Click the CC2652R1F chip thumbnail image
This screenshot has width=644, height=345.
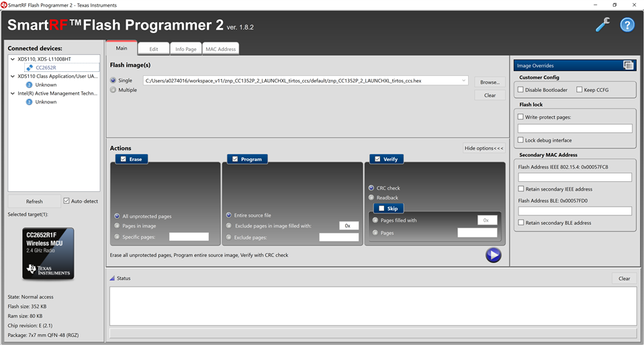[48, 254]
